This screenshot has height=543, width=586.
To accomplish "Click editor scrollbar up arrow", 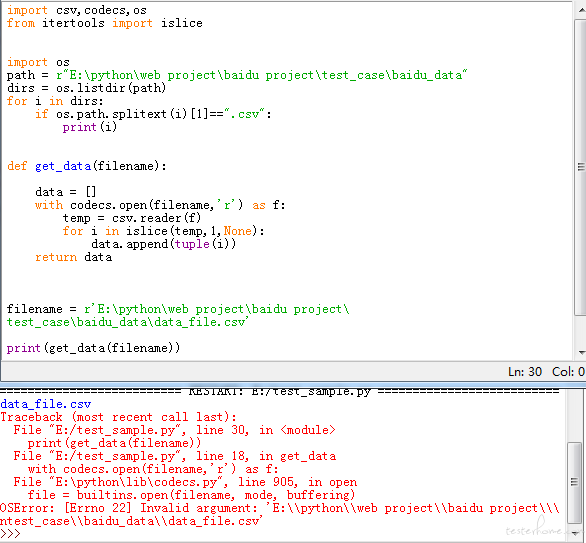I will point(581,9).
